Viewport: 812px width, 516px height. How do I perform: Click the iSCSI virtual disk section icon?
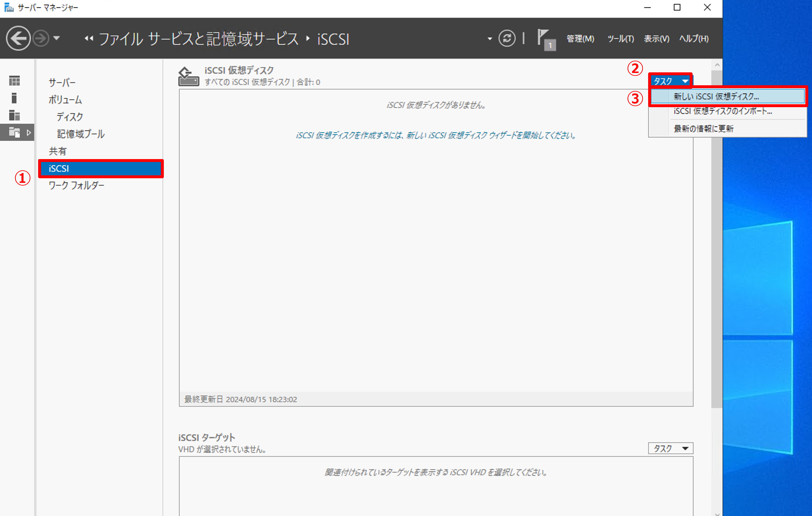point(188,77)
